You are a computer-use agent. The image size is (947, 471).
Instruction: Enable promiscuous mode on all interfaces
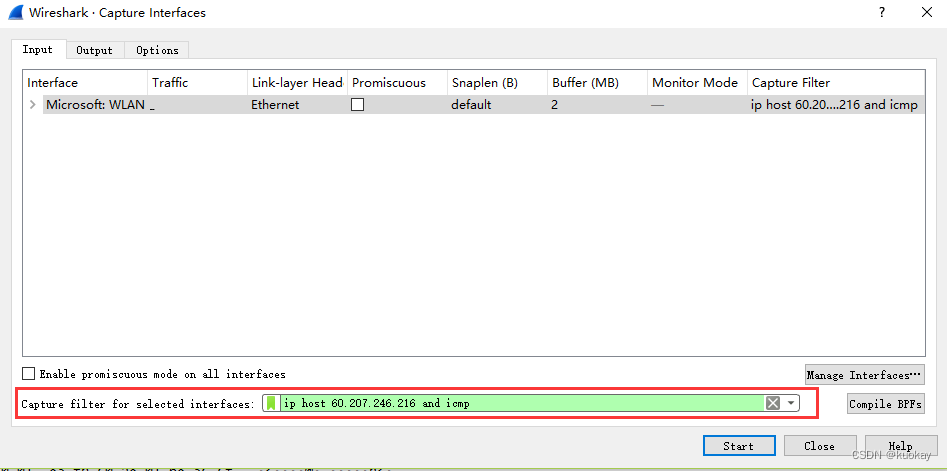pyautogui.click(x=28, y=374)
